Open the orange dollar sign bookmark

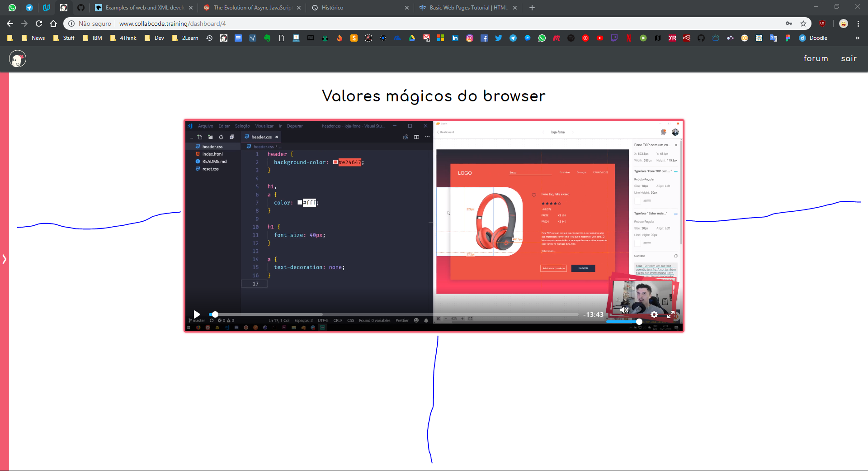pyautogui.click(x=354, y=38)
